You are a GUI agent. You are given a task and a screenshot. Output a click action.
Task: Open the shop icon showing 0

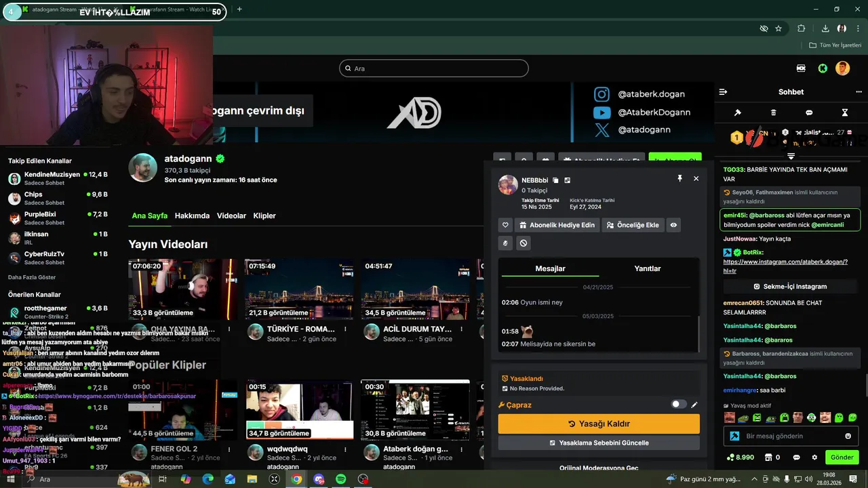pyautogui.click(x=767, y=457)
